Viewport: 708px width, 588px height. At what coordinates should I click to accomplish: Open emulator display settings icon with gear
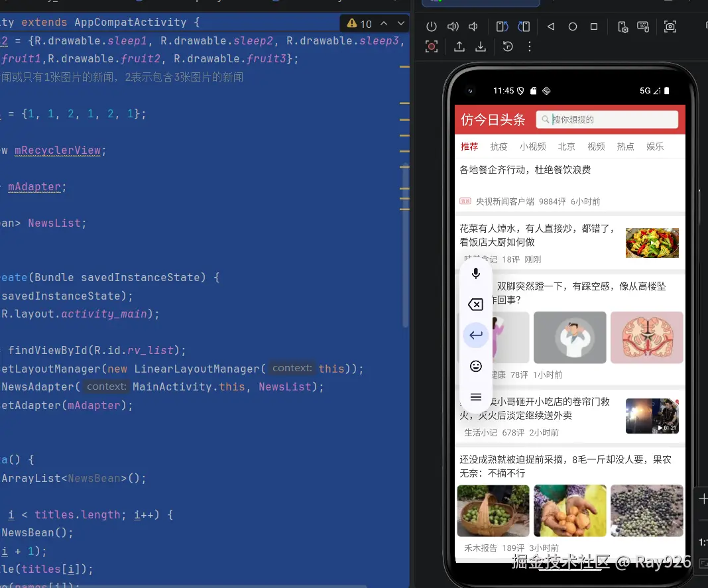tap(622, 27)
